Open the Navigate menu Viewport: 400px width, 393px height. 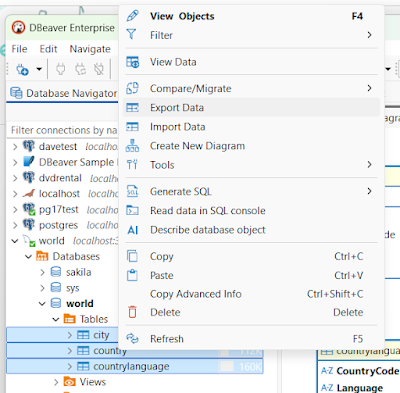(x=90, y=49)
